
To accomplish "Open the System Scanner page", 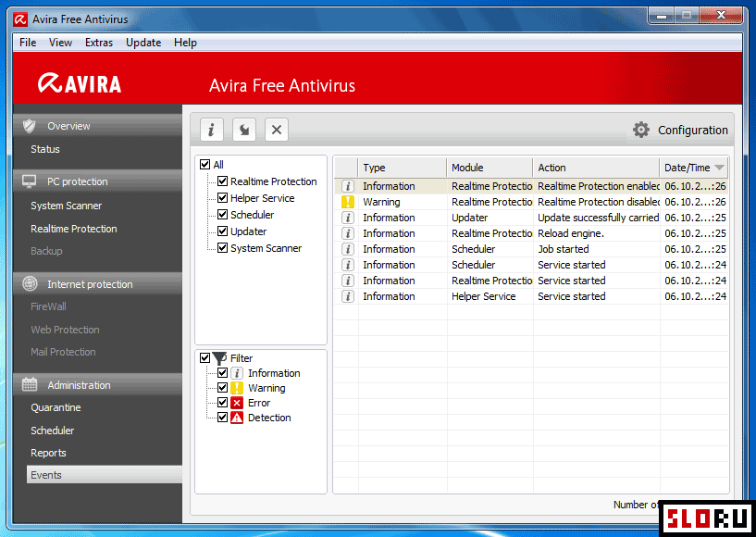I will 66,206.
